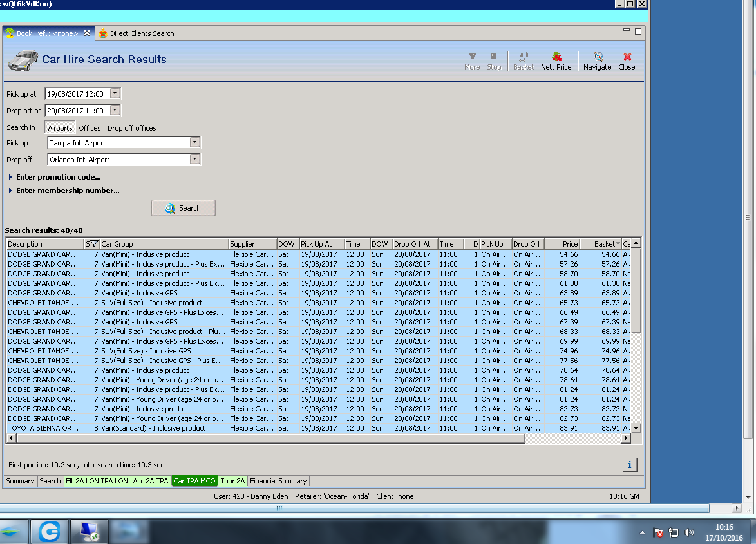Click the results vertical scrollbar thumb
Image resolution: width=756 pixels, height=544 pixels.
point(636,290)
